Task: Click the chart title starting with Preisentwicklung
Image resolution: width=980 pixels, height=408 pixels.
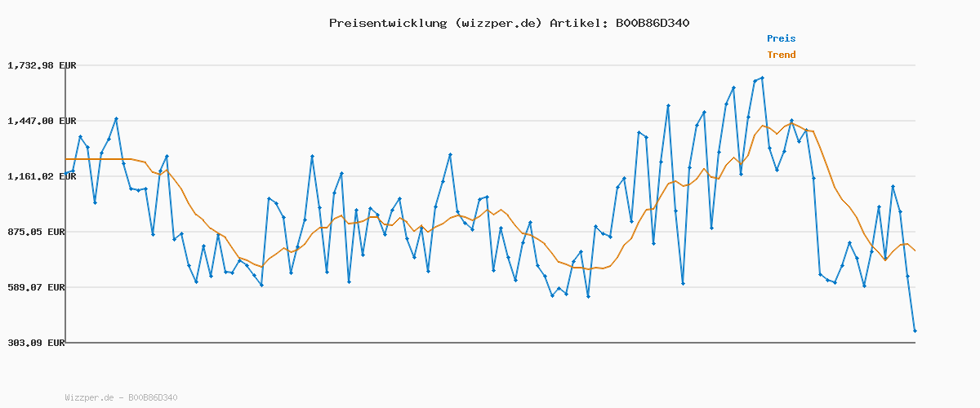Action: coord(509,23)
